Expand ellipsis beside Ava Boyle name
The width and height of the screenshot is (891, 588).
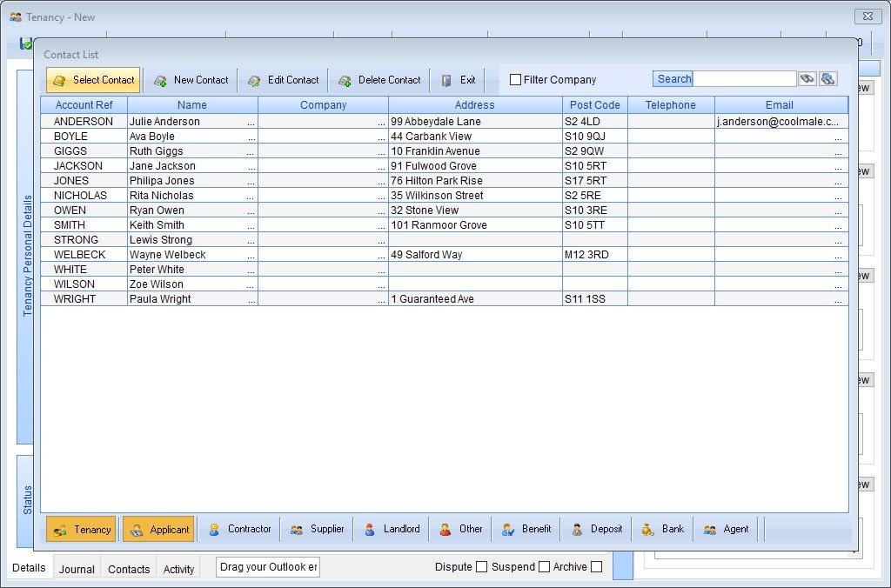click(x=251, y=137)
